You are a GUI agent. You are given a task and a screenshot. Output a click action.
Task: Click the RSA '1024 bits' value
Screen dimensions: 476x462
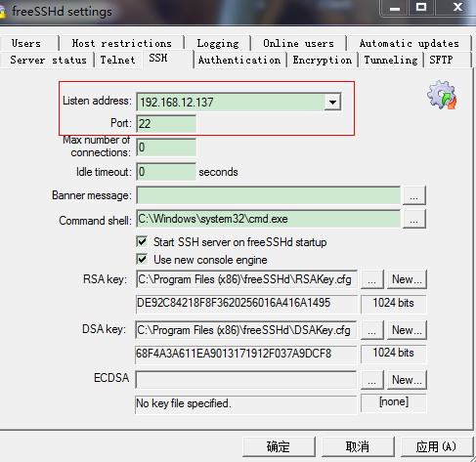click(x=393, y=303)
